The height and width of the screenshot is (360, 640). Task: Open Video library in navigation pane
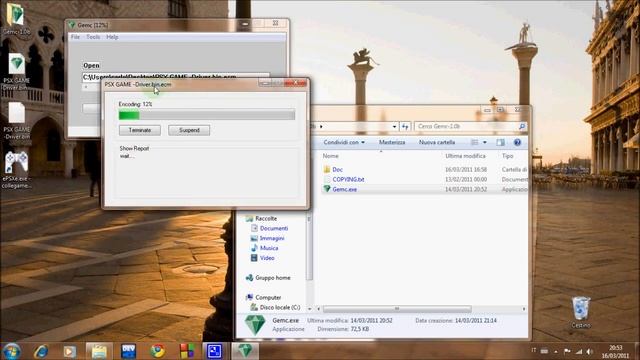coord(267,258)
